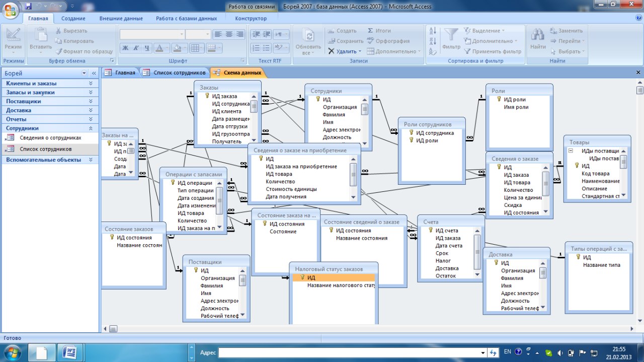Click the Фильтр funnel icon
The image size is (644, 362).
451,35
